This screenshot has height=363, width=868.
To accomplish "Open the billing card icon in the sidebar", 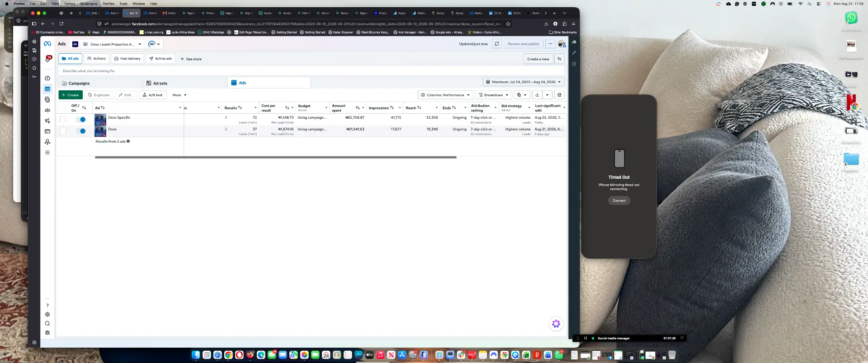I will point(47,131).
